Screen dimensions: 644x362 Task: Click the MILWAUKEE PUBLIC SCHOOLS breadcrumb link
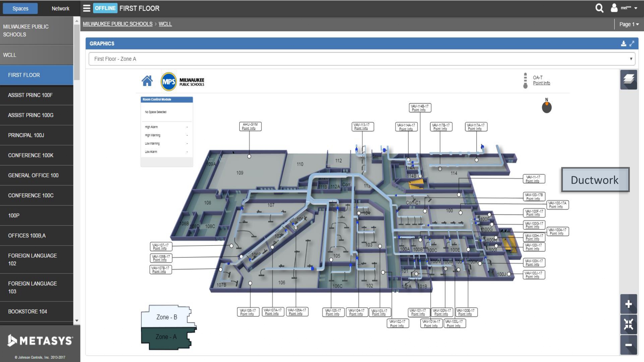tap(118, 24)
